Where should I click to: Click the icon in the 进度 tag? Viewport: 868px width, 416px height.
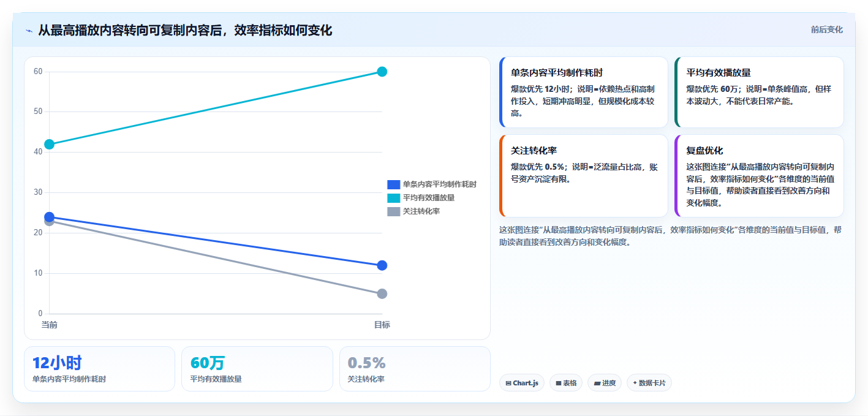click(x=597, y=384)
